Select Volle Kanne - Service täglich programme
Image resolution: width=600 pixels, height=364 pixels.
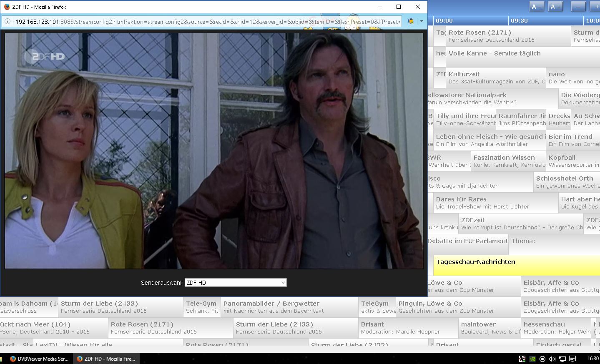523,57
